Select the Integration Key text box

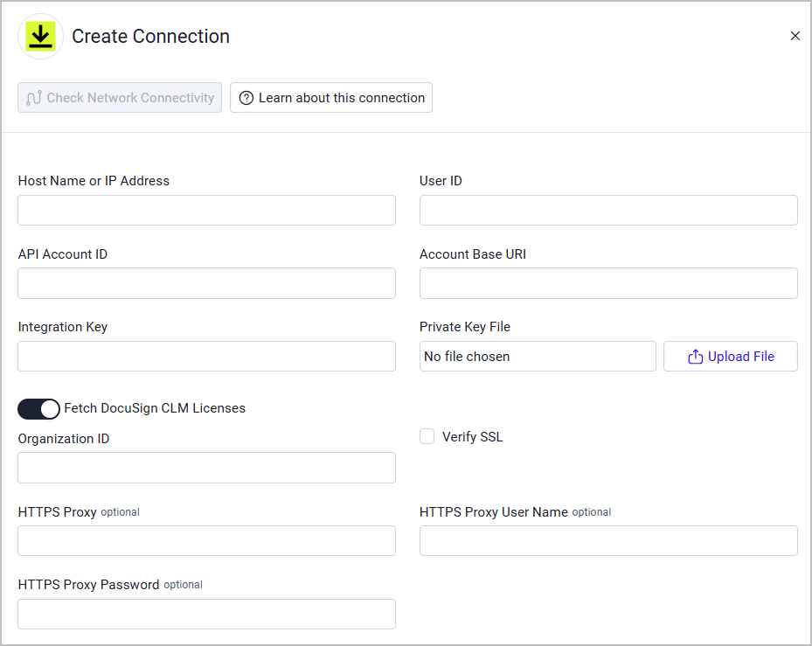coord(206,356)
